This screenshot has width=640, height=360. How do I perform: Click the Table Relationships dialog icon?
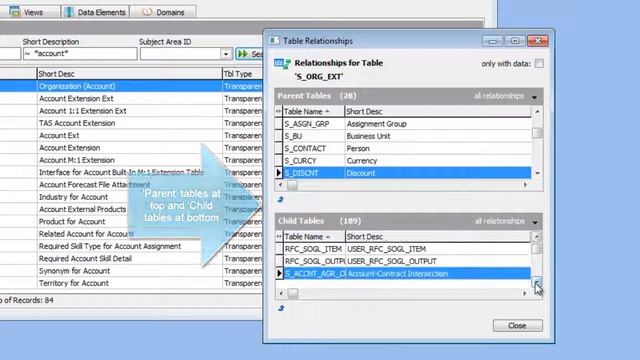(x=274, y=40)
